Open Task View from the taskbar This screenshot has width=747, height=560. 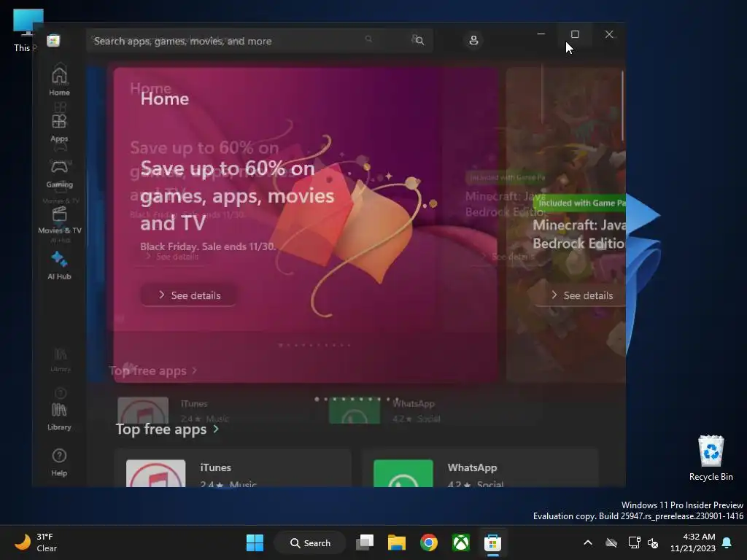365,542
